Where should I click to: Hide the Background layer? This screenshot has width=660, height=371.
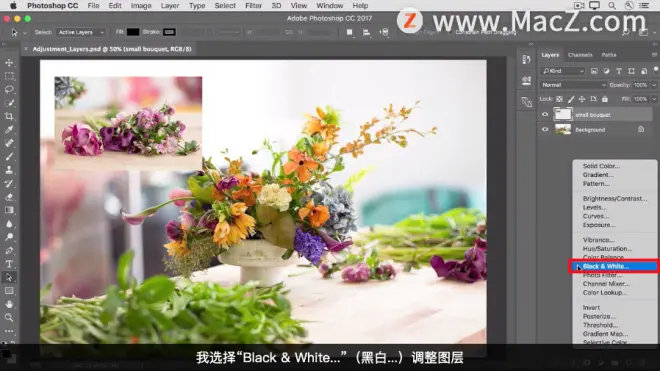[545, 129]
